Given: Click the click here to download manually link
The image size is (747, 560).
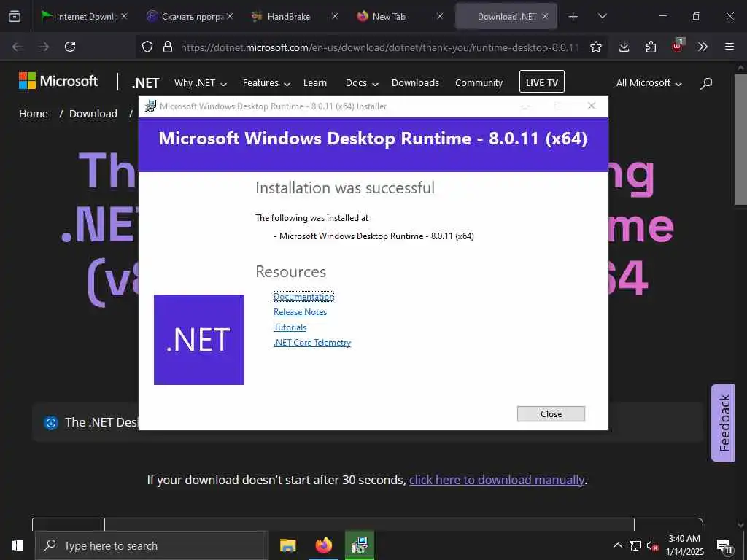Looking at the screenshot, I should (496, 480).
